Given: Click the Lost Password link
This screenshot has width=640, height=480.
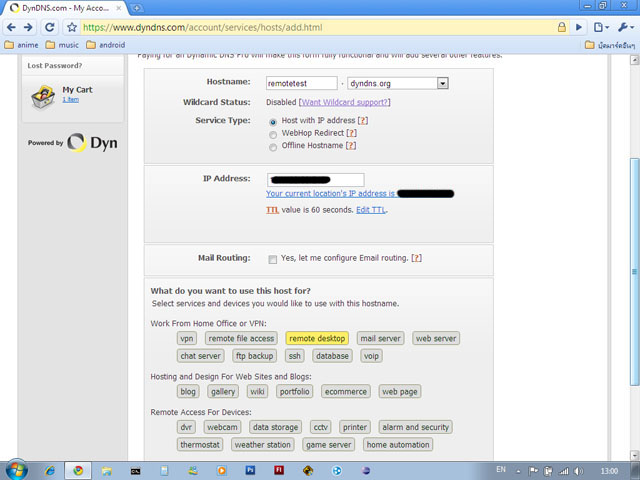Looking at the screenshot, I should click(x=55, y=66).
